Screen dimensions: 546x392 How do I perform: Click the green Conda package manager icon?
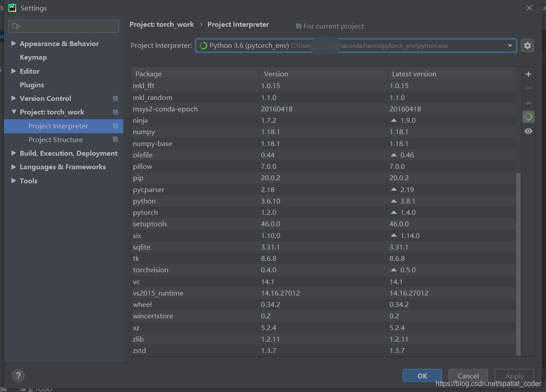(x=528, y=117)
